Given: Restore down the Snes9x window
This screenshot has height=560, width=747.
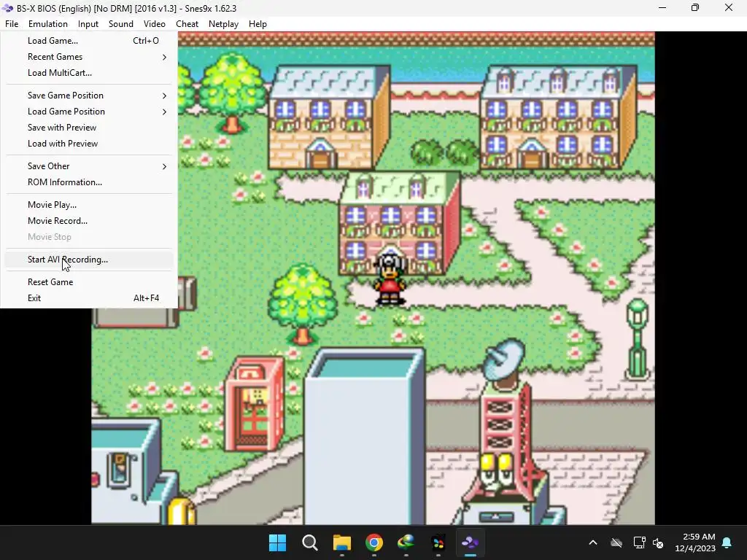Looking at the screenshot, I should click(695, 8).
